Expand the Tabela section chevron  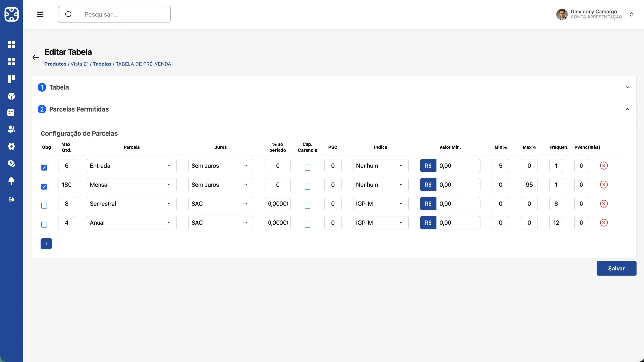point(627,87)
